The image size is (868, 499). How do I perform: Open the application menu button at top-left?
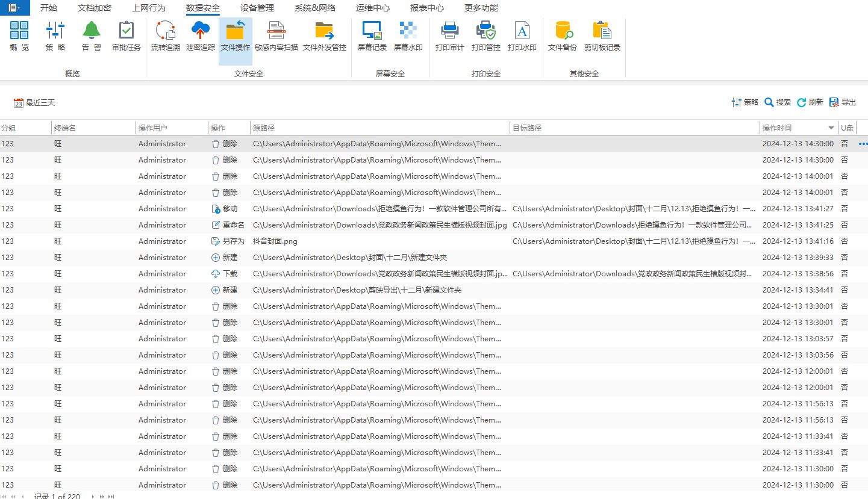tap(14, 8)
